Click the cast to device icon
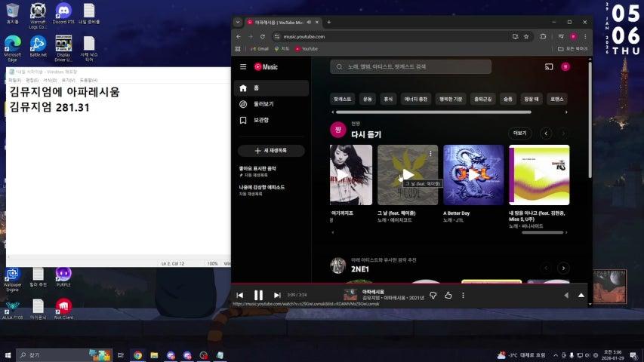644x362 pixels. (549, 67)
